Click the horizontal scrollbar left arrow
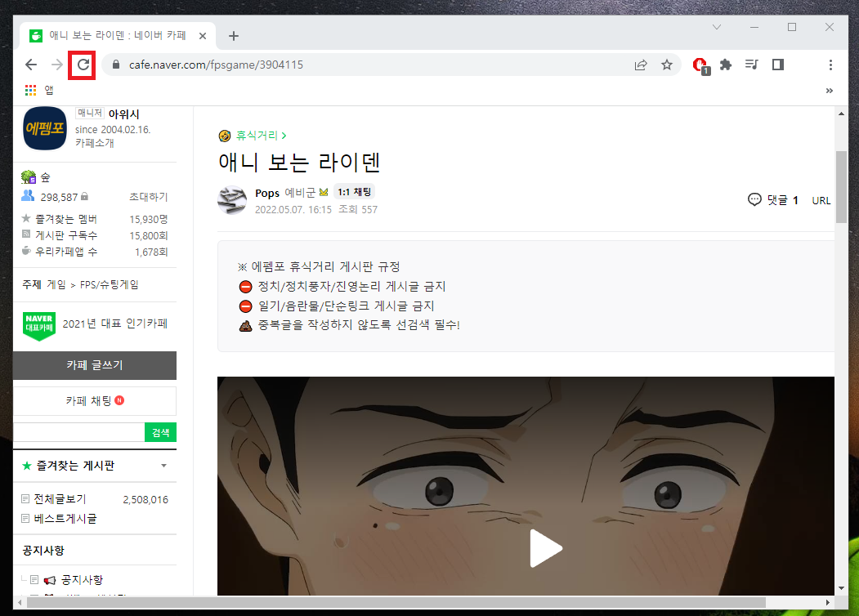This screenshot has height=616, width=859. 20,602
